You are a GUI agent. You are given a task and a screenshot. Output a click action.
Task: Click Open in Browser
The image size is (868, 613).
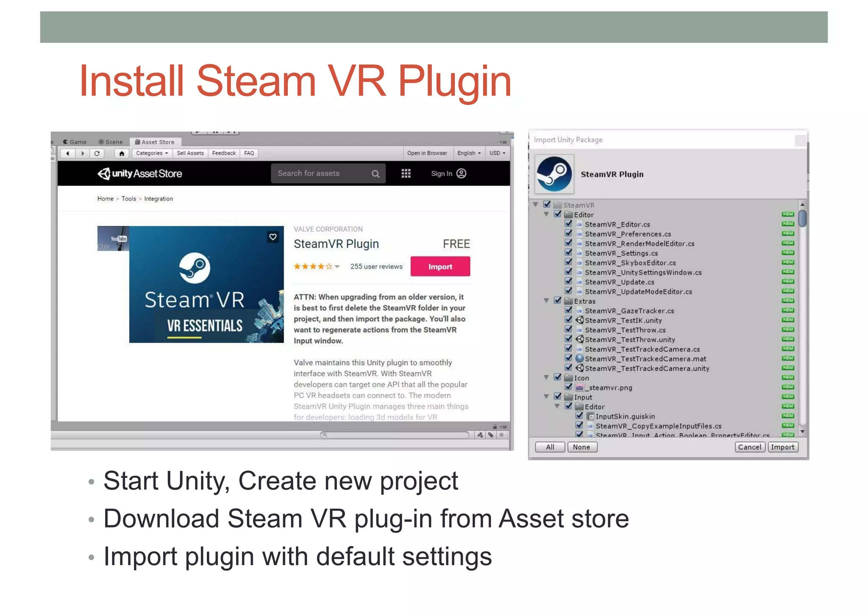(427, 153)
